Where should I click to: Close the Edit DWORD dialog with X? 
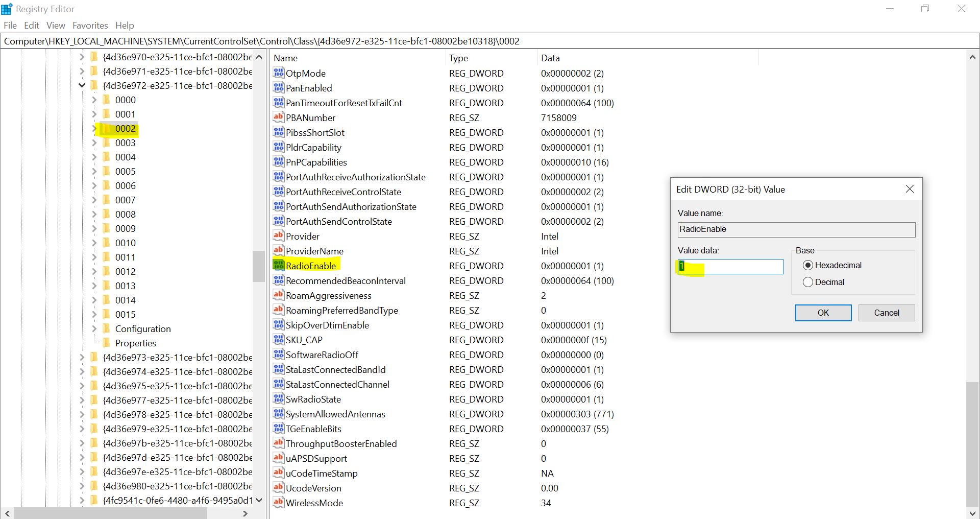(x=910, y=189)
